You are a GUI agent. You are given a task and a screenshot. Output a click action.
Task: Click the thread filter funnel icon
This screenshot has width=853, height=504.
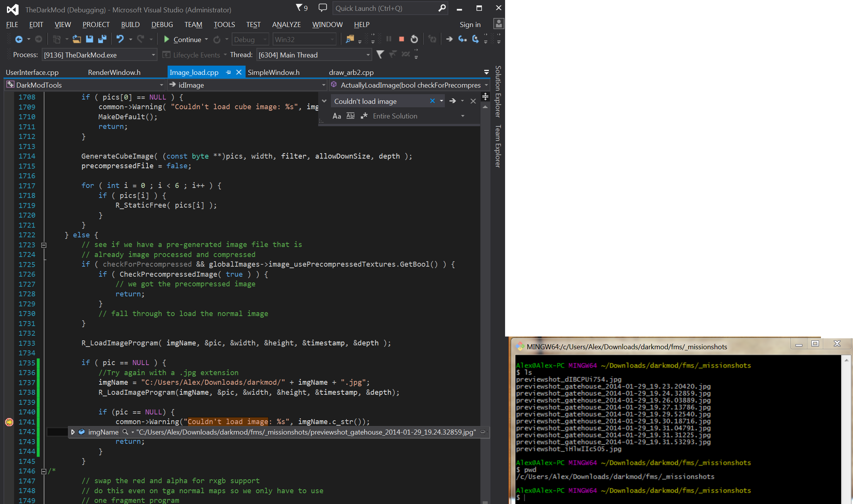(x=380, y=54)
